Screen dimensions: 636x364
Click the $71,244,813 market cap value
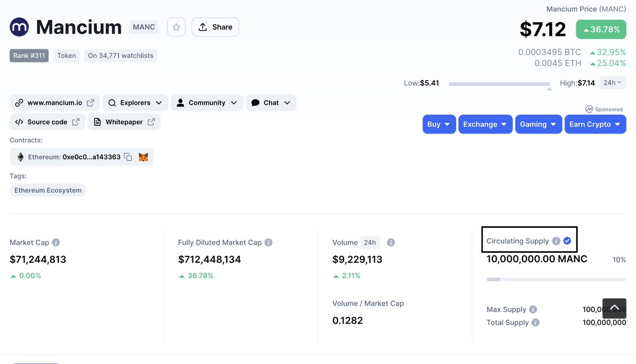coord(38,260)
